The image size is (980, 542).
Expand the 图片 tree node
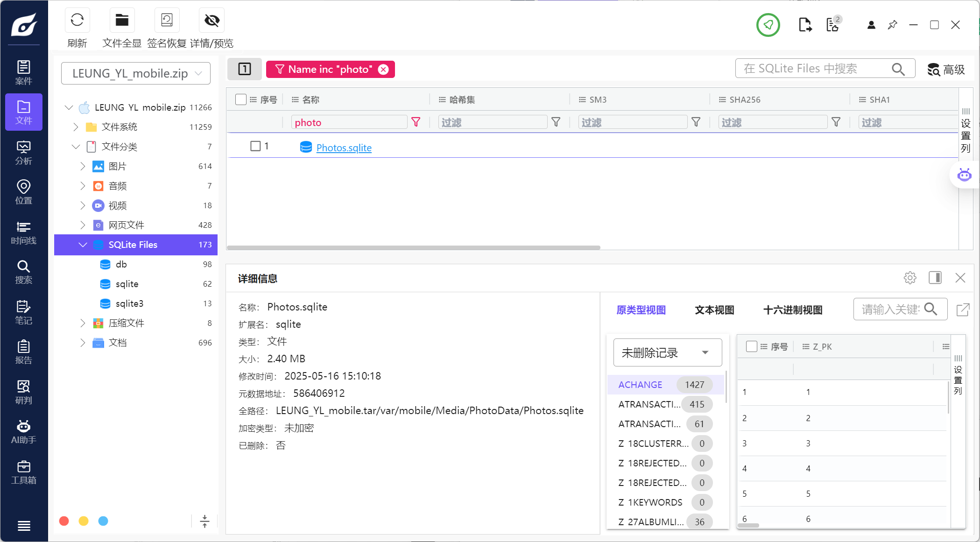point(83,166)
